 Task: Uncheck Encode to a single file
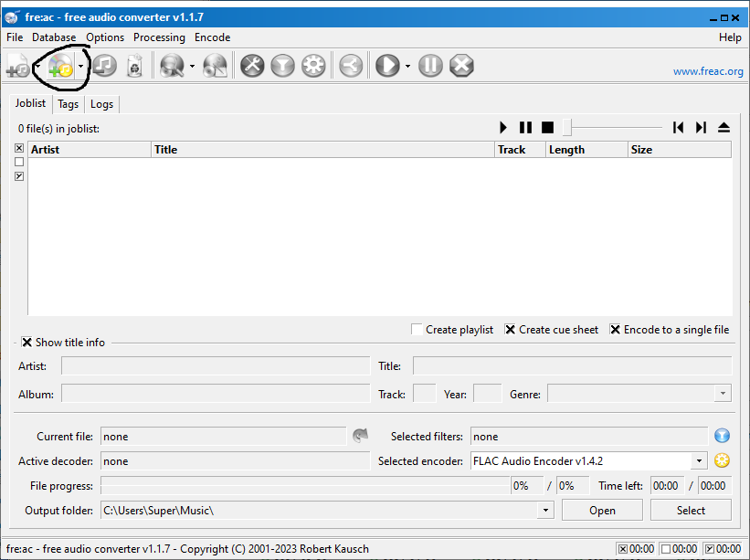click(x=615, y=330)
